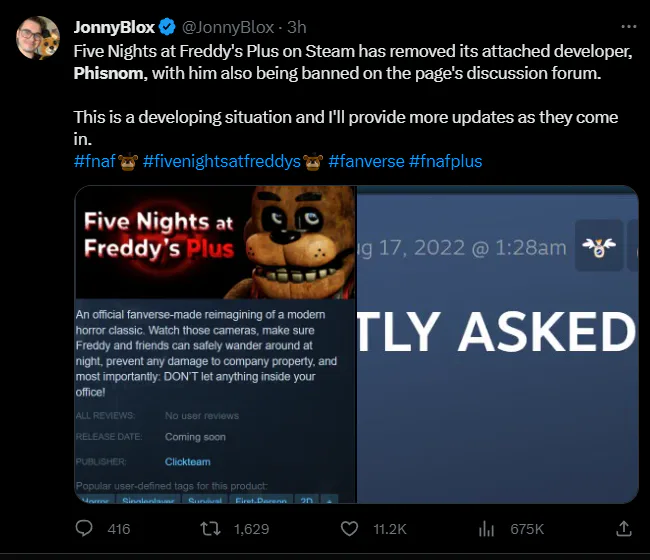Click the Clickteam publisher link
Screen dimensions: 650x560
tap(187, 461)
